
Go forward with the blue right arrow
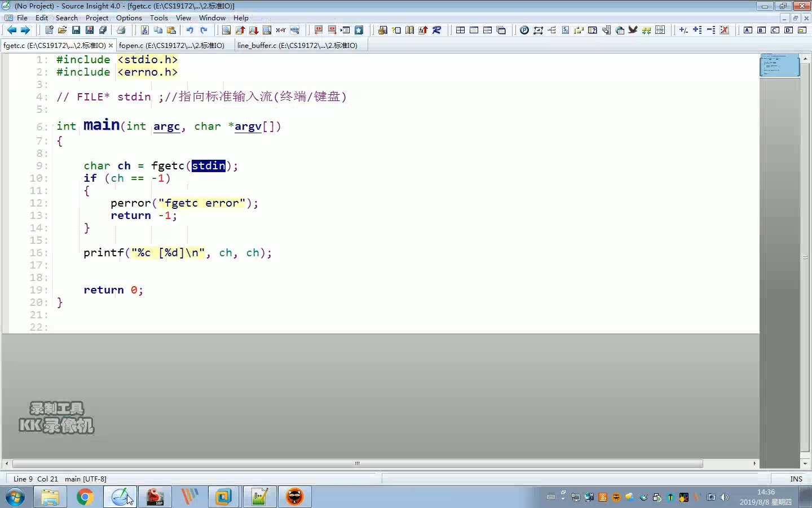click(x=25, y=30)
